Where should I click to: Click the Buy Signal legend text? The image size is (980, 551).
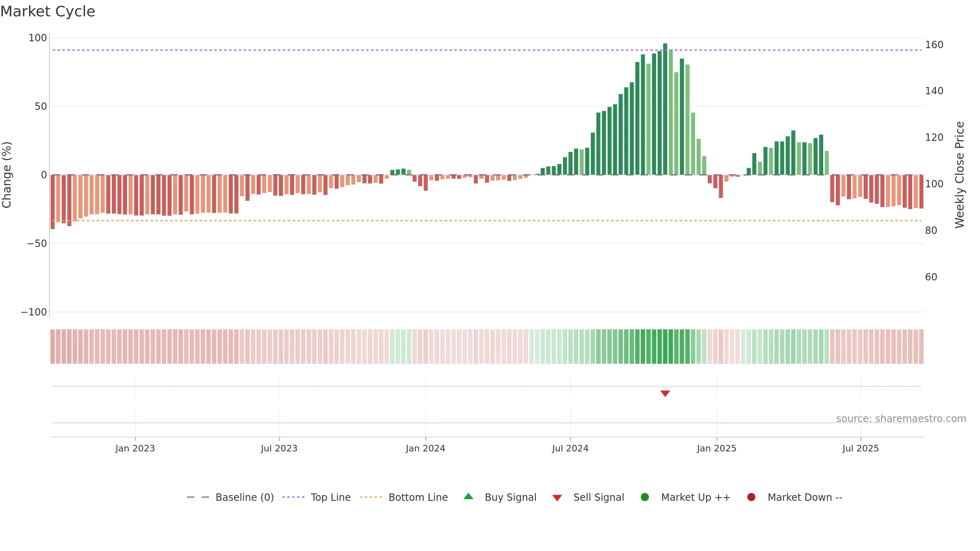click(510, 497)
